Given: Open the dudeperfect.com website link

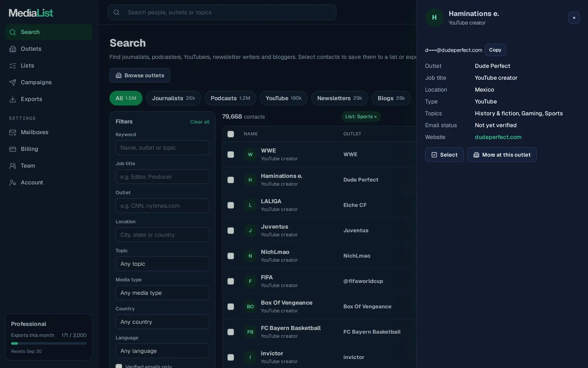Looking at the screenshot, I should (x=498, y=137).
